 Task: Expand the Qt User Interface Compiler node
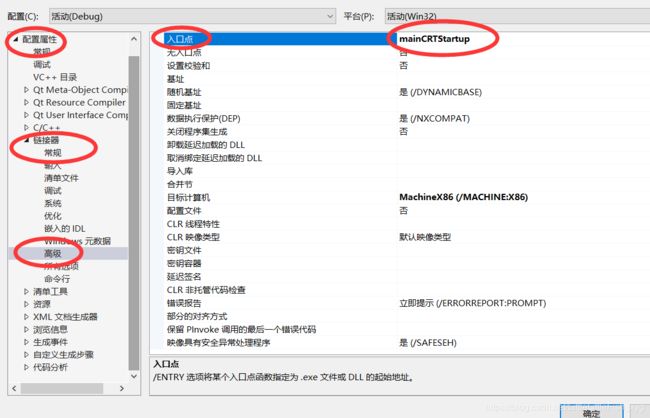(x=27, y=115)
